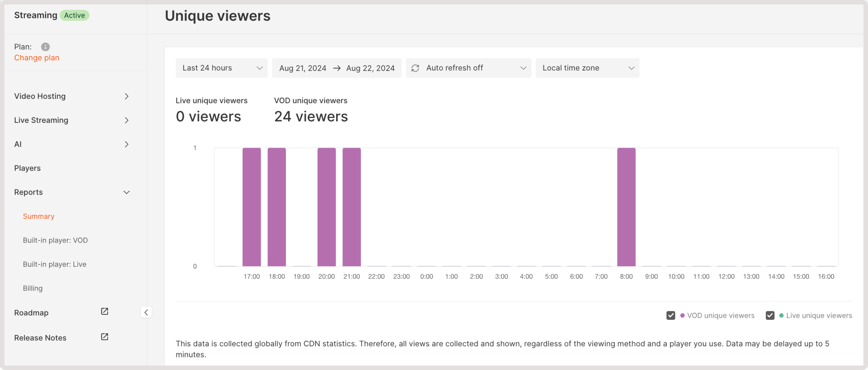Screen dimensions: 868x370
Task: Collapse the Reports section
Action: click(x=126, y=192)
